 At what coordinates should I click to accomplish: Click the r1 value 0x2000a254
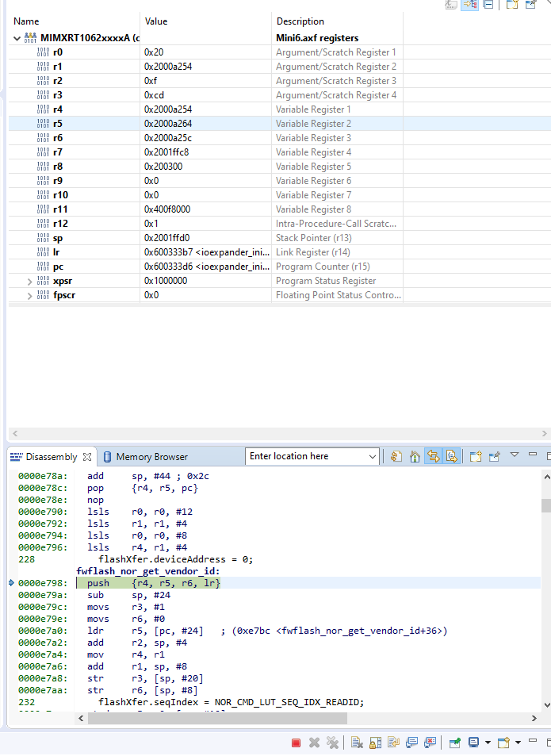(x=168, y=67)
